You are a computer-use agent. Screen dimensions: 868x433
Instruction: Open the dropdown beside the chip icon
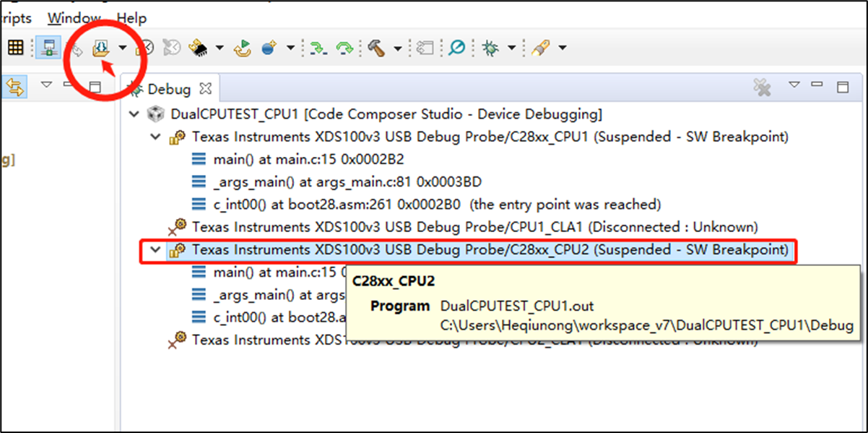[219, 48]
